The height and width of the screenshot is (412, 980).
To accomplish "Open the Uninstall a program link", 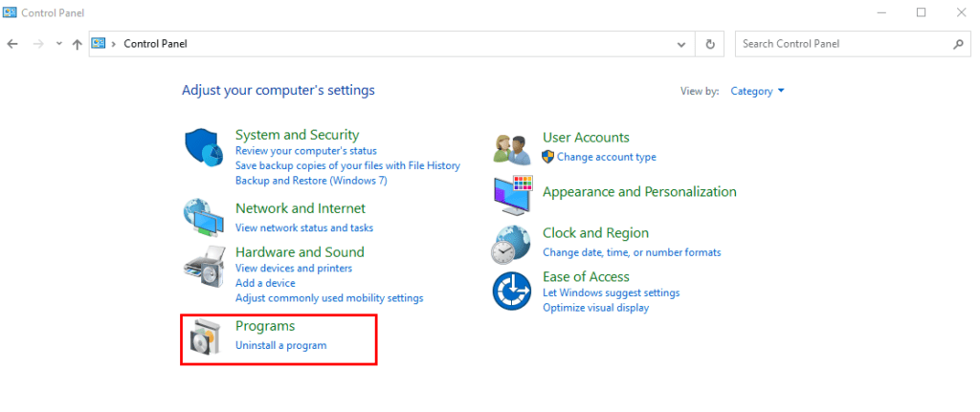I will click(280, 345).
